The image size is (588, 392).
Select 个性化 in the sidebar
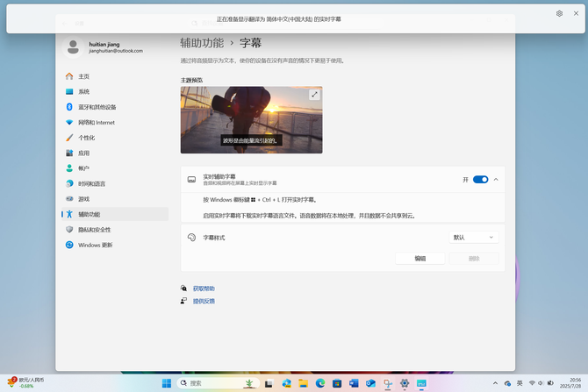[86, 138]
